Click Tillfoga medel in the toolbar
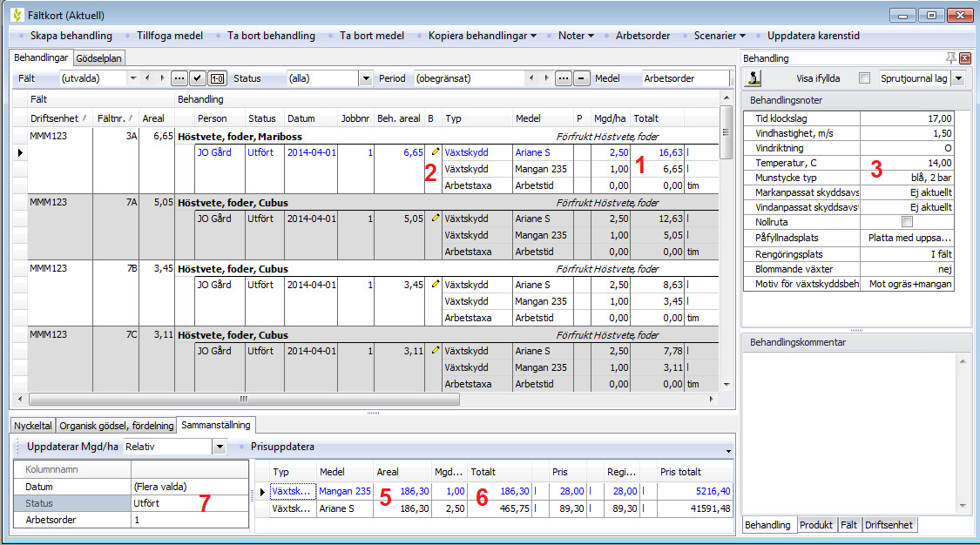 tap(170, 36)
